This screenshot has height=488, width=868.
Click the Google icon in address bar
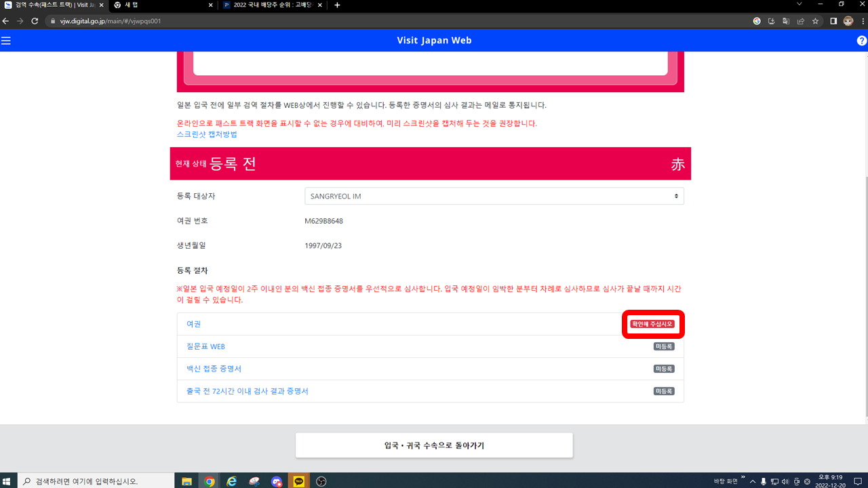pos(757,21)
